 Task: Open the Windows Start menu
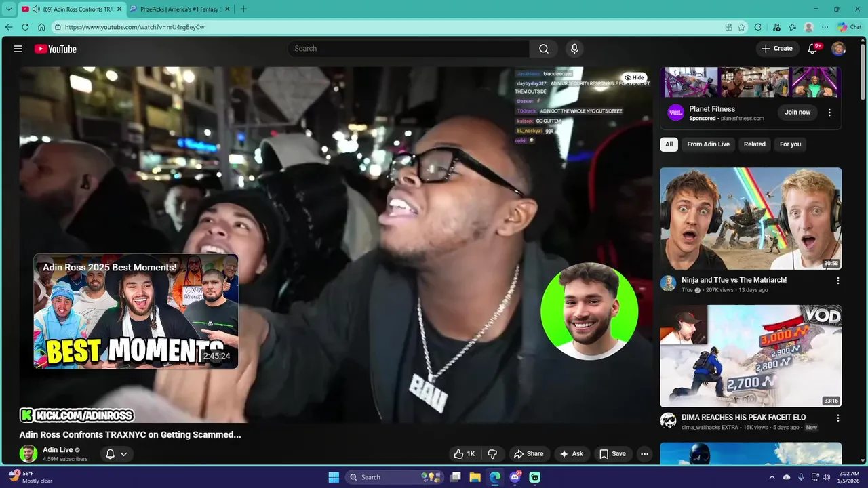click(x=334, y=477)
